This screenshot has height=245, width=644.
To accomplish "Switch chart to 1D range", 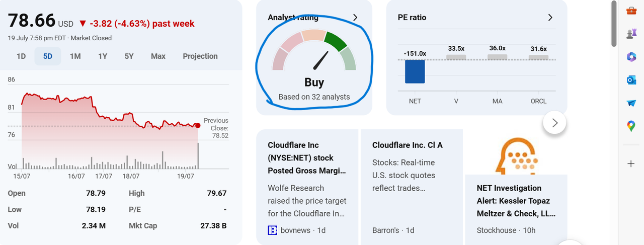I will click(x=21, y=56).
